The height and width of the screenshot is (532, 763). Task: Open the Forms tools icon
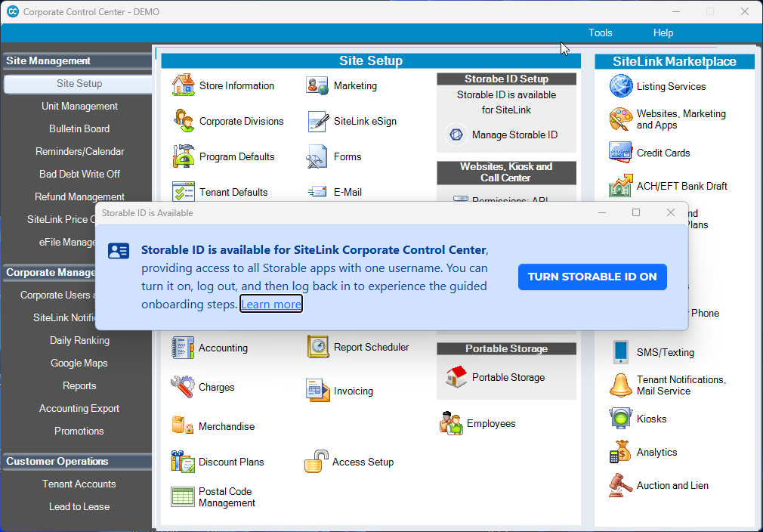point(317,156)
